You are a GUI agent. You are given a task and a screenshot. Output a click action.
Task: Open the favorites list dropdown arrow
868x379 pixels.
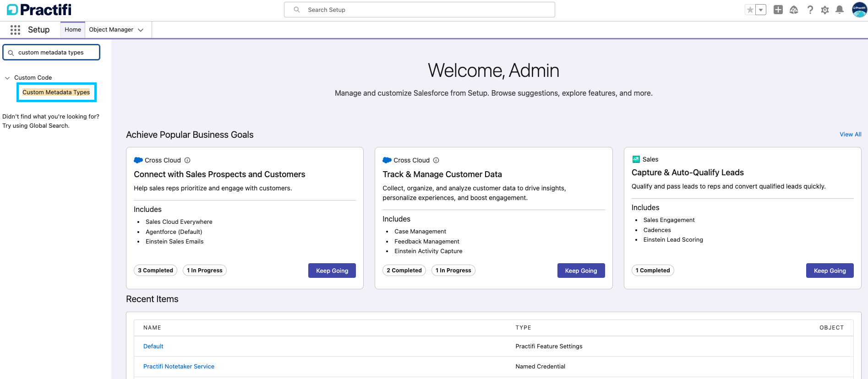click(x=761, y=10)
